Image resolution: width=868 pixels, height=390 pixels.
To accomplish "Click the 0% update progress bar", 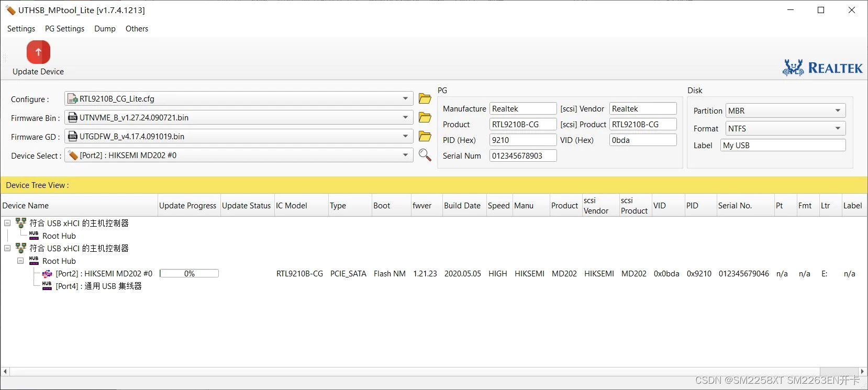I will [x=189, y=273].
